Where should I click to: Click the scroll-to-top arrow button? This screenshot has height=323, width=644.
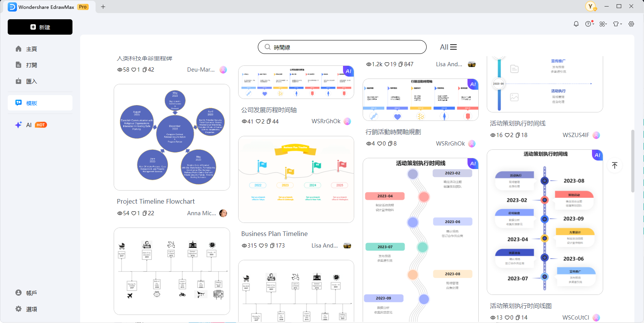[x=615, y=165]
